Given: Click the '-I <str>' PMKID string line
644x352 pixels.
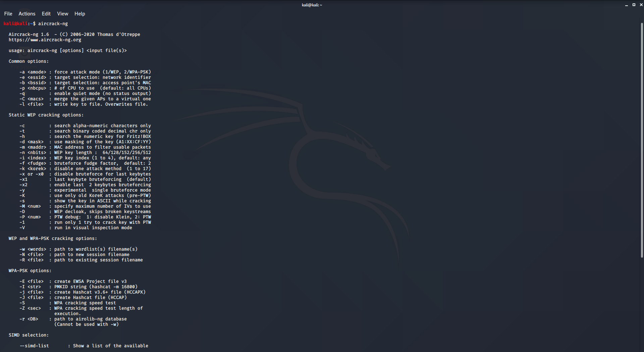Looking at the screenshot, I should point(78,287).
